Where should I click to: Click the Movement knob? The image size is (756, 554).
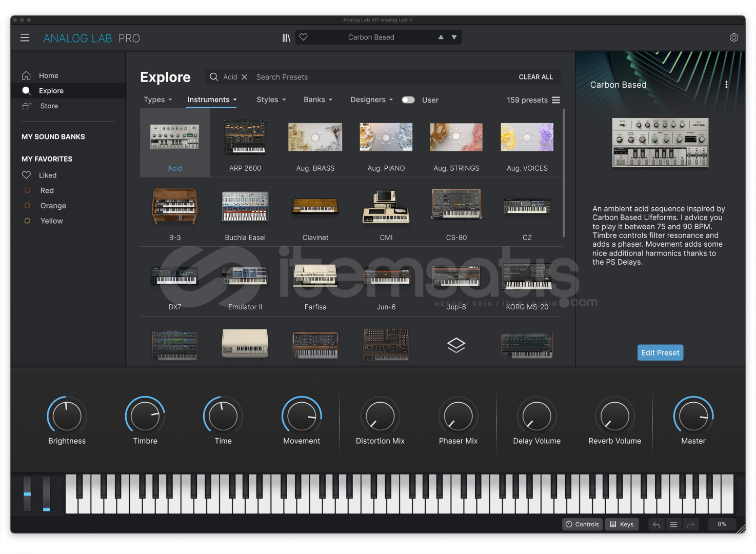pyautogui.click(x=302, y=416)
